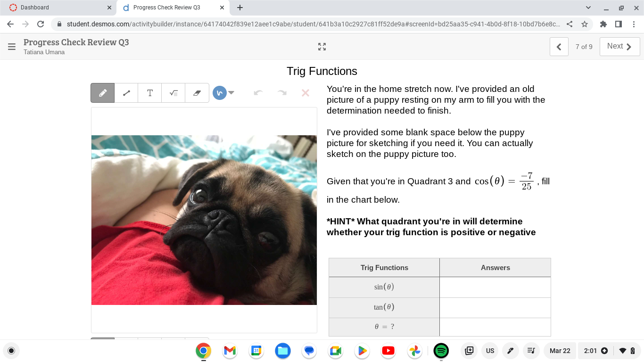
Task: Bookmark this page with the star
Action: click(x=585, y=24)
